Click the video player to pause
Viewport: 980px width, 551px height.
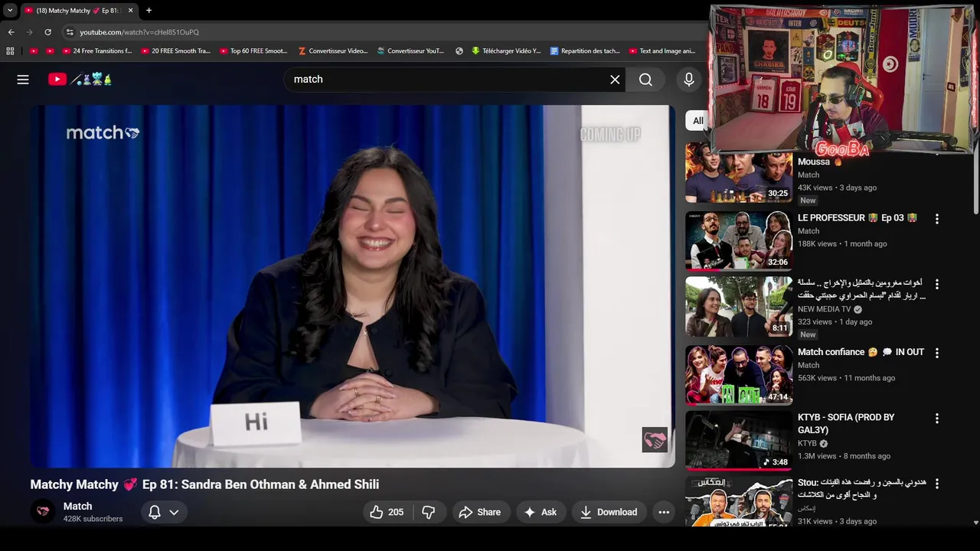click(352, 286)
